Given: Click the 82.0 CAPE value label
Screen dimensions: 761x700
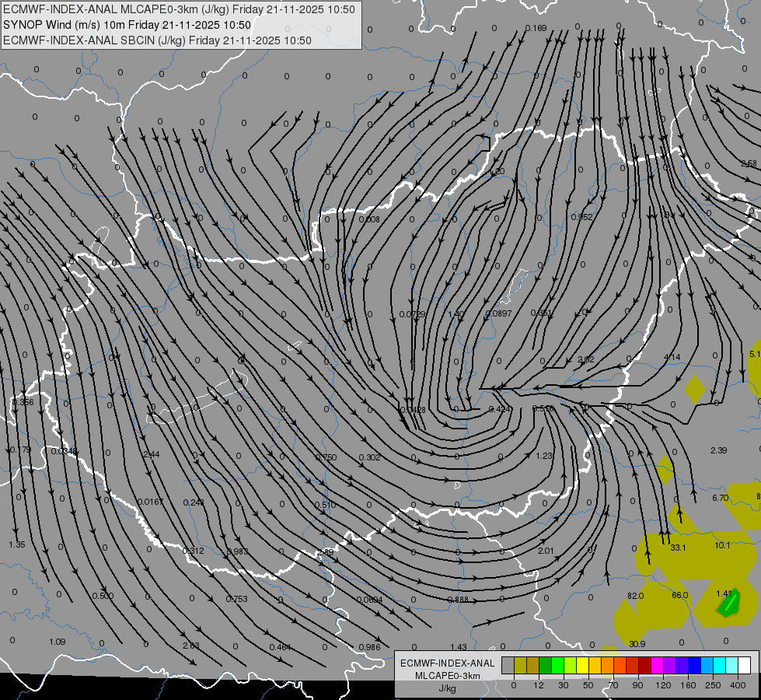Looking at the screenshot, I should click(x=635, y=596).
